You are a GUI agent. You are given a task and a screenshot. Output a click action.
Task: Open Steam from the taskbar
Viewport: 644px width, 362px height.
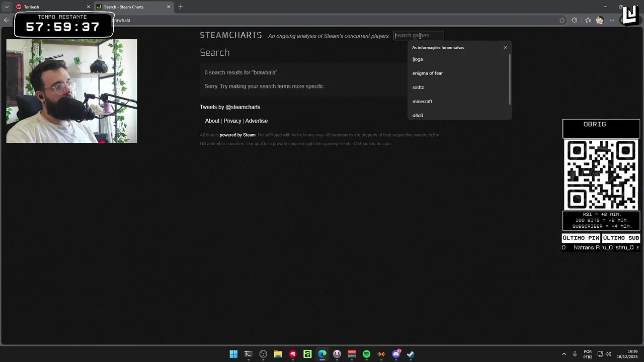(411, 354)
